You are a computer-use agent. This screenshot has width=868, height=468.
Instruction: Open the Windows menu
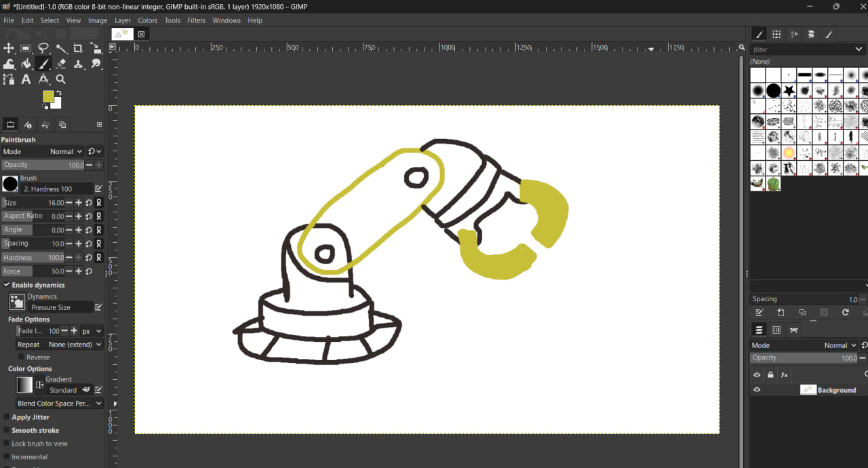tap(226, 20)
